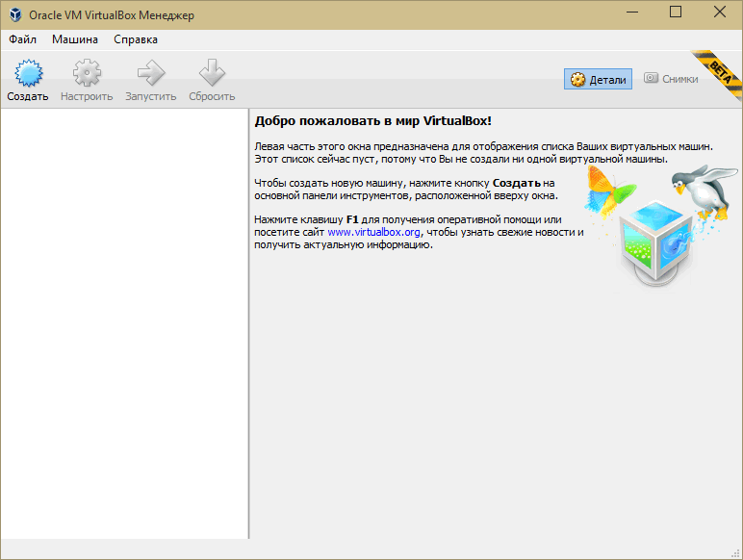Switch to the Детали view
This screenshot has height=560, width=743.
point(598,79)
